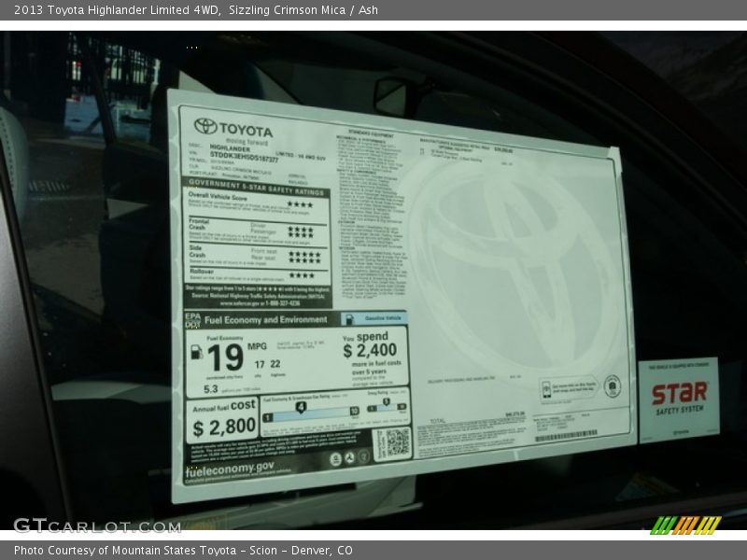Click the QR code on the fuel label
Image resolution: width=747 pixels, height=560 pixels.
point(393,442)
